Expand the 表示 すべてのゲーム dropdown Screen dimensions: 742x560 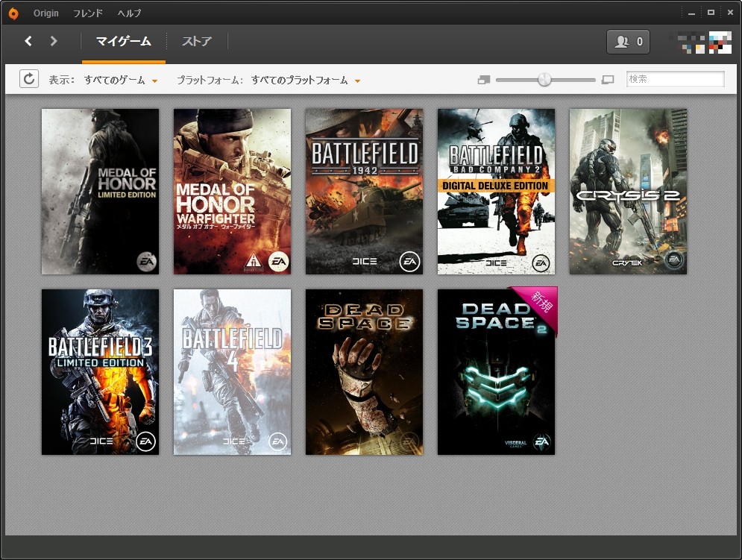tap(120, 80)
